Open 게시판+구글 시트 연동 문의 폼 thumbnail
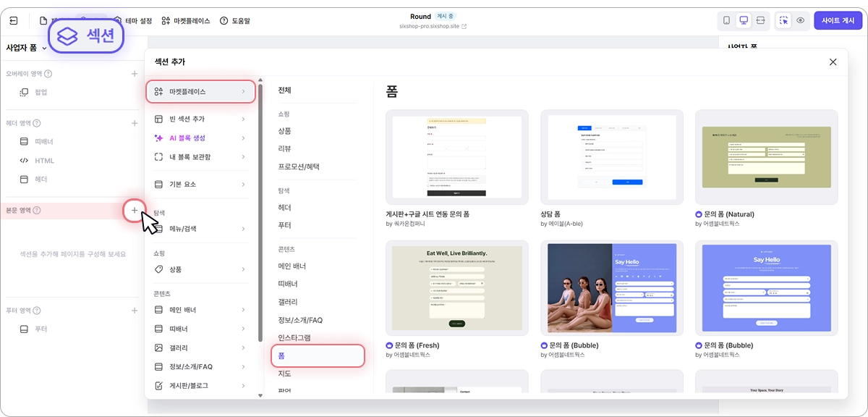 (456, 157)
